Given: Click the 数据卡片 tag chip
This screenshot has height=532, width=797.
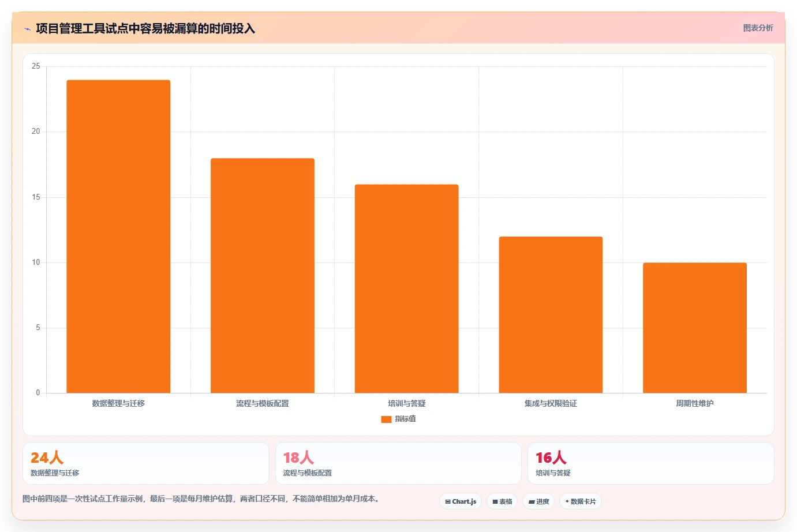Looking at the screenshot, I should [581, 501].
